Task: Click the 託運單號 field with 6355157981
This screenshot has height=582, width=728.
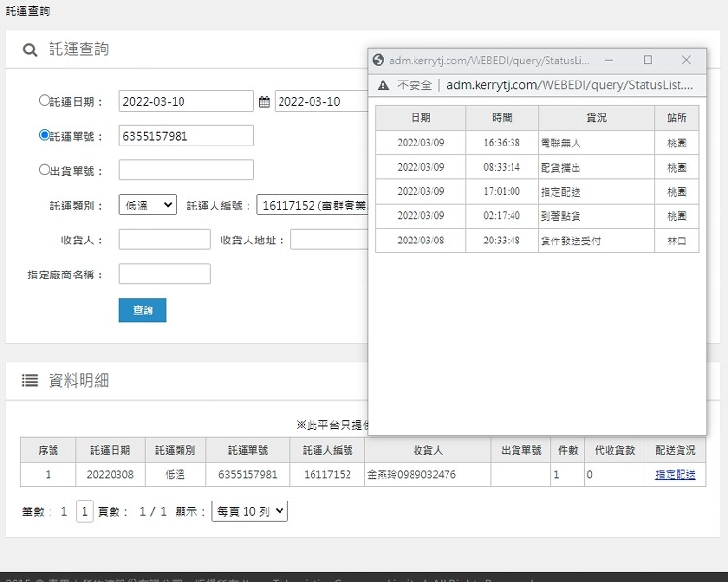Action: coord(186,136)
